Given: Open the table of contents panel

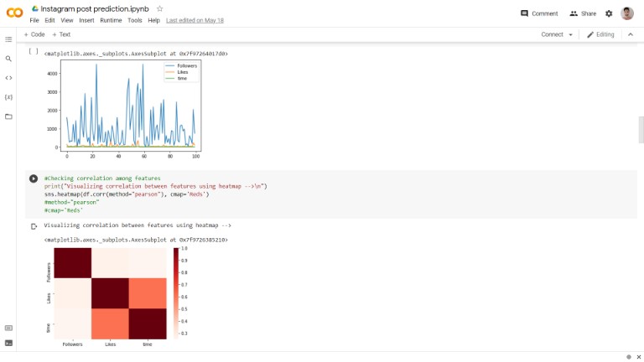Looking at the screenshot, I should 8,39.
